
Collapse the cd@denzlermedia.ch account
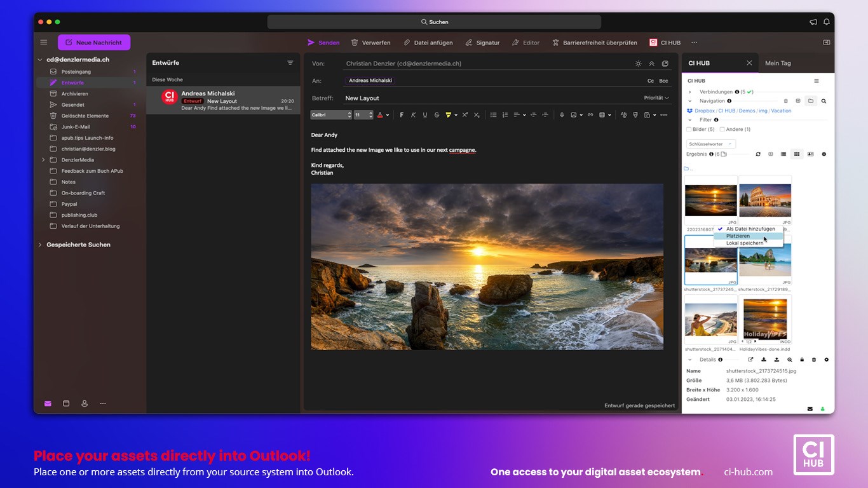click(40, 60)
